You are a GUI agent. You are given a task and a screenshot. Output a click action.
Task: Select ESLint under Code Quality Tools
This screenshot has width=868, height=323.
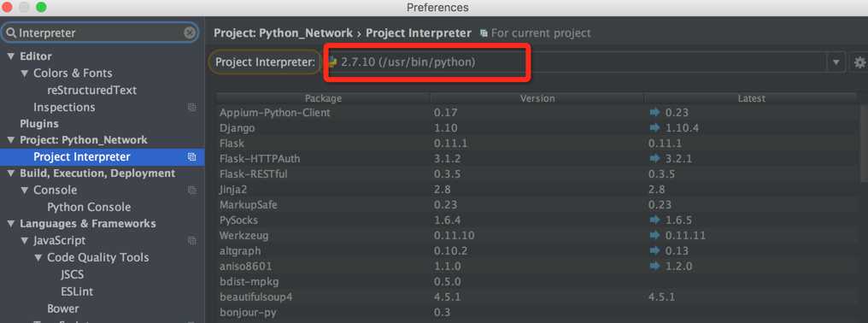pyautogui.click(x=77, y=291)
